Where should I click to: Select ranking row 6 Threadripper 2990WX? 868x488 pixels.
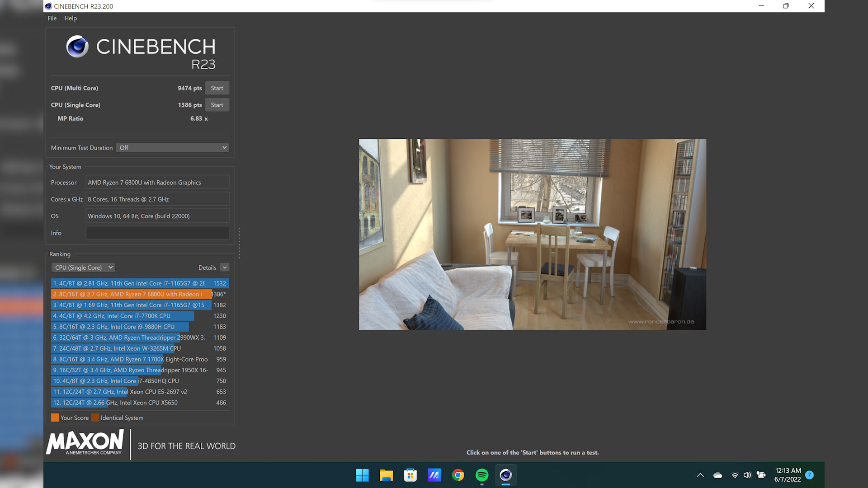pos(140,338)
